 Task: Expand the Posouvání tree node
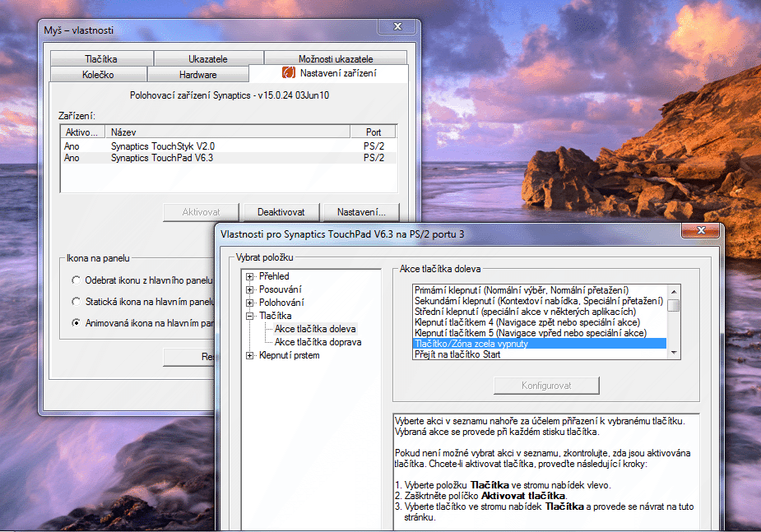pos(249,289)
